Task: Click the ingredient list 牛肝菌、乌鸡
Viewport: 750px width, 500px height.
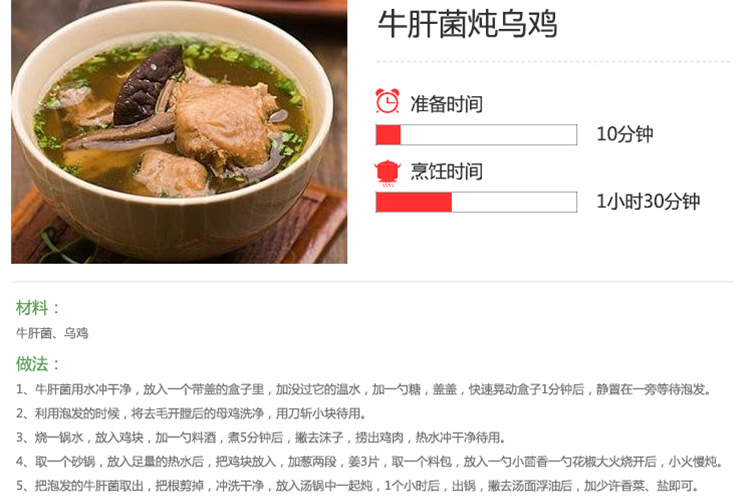Action: [x=52, y=333]
